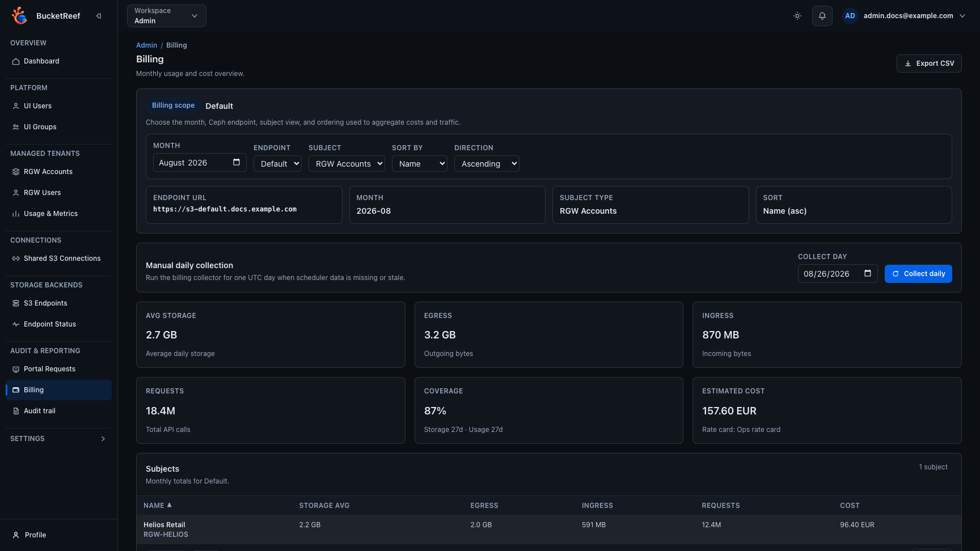Open the Direction Ascending dropdown
Image resolution: width=980 pixels, height=551 pixels.
pyautogui.click(x=487, y=164)
